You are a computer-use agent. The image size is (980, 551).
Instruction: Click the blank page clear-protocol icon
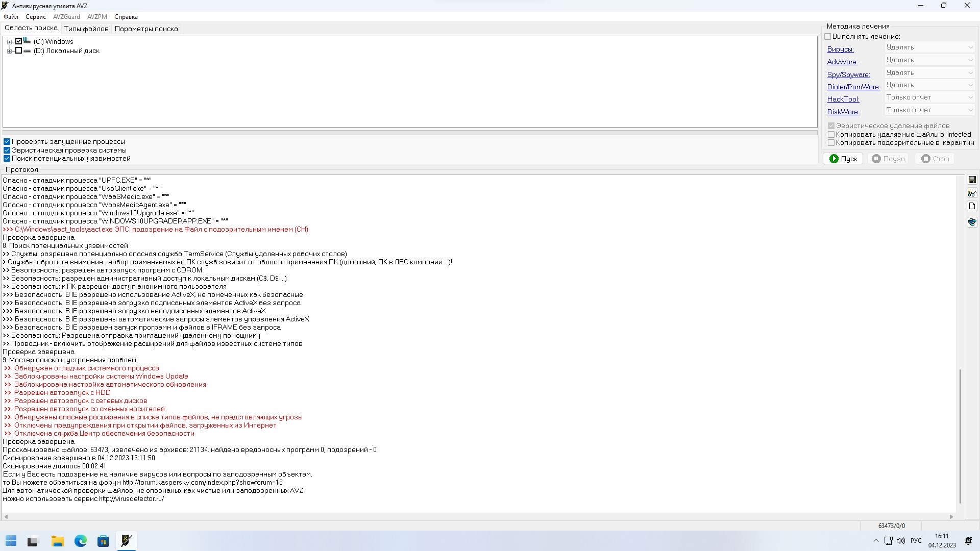click(972, 206)
